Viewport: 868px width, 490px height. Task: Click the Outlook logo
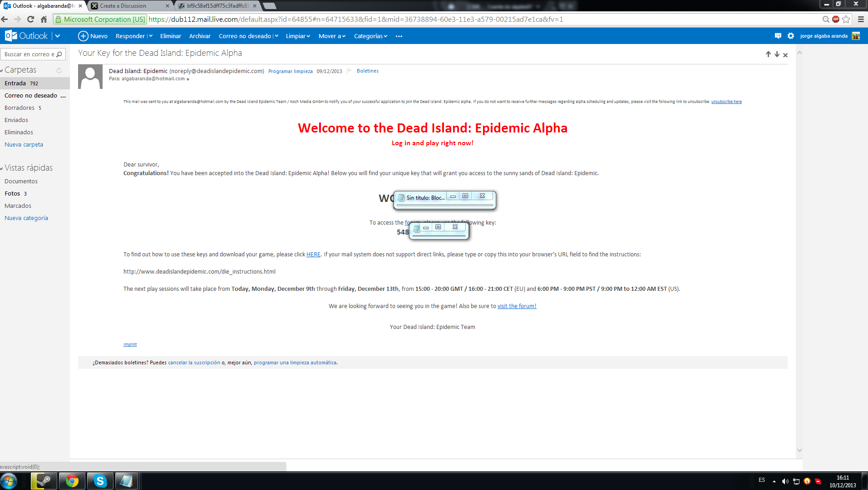point(26,36)
